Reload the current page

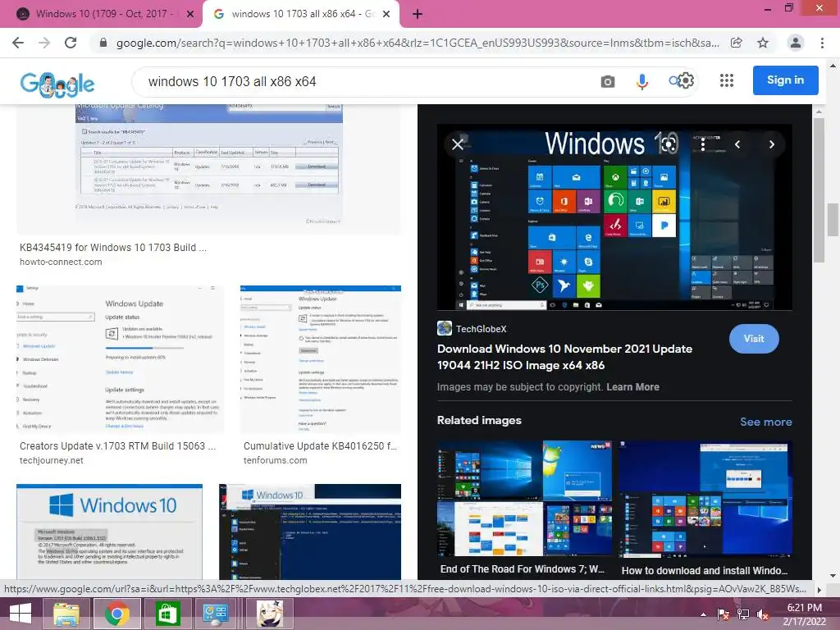pos(71,43)
